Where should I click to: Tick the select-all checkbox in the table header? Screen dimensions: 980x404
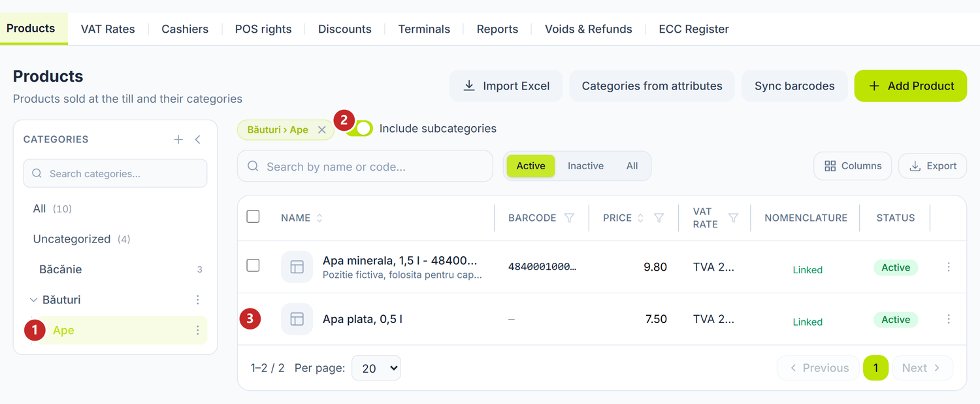pyautogui.click(x=253, y=216)
